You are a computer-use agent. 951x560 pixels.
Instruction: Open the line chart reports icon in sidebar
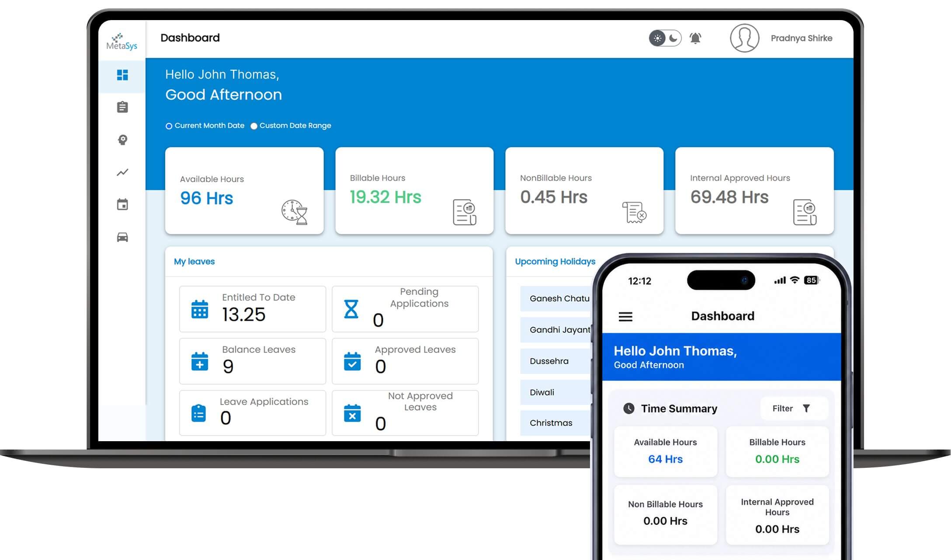tap(122, 172)
